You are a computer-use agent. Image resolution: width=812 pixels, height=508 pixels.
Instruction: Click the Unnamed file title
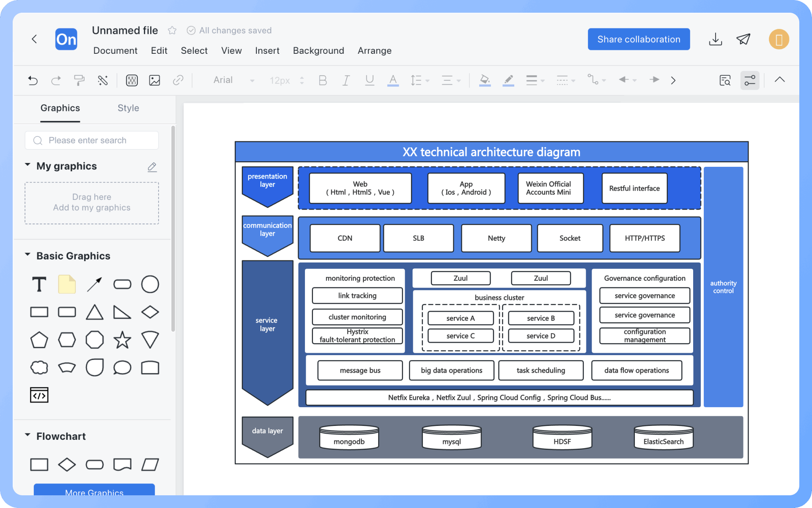pos(125,30)
